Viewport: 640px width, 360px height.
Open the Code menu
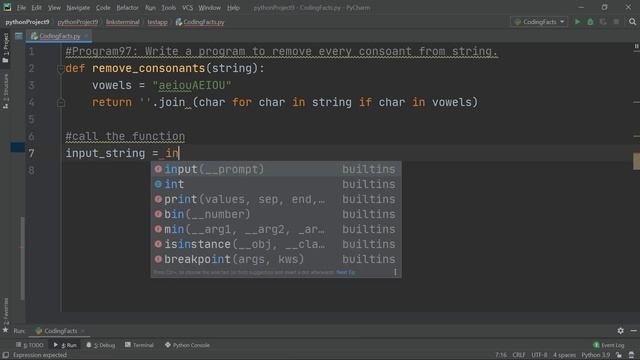tap(103, 8)
